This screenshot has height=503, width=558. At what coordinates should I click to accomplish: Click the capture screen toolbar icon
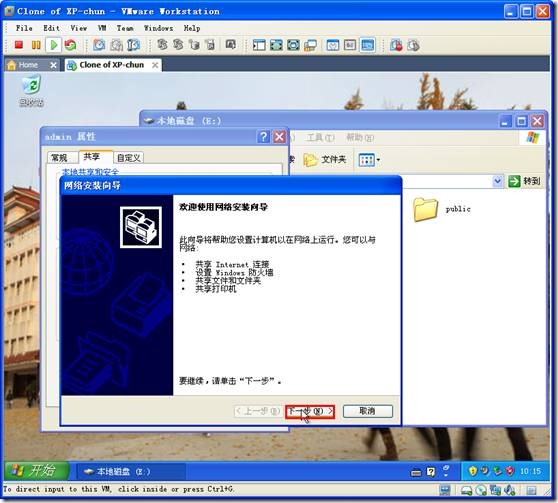point(231,45)
